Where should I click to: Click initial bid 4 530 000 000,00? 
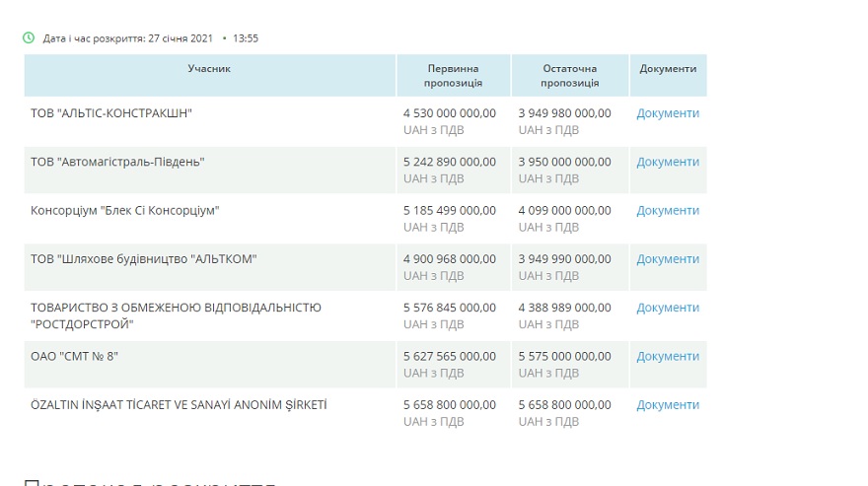(450, 113)
